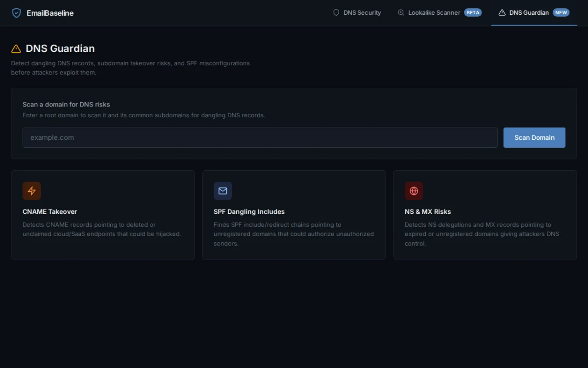Select the DNS Guardian tab
The width and height of the screenshot is (588, 368).
click(x=534, y=13)
